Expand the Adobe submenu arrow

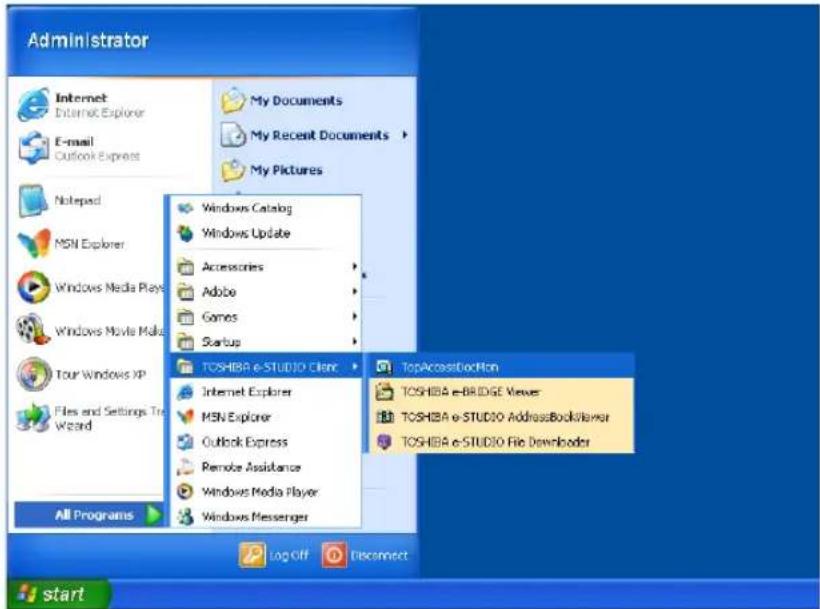coord(355,292)
